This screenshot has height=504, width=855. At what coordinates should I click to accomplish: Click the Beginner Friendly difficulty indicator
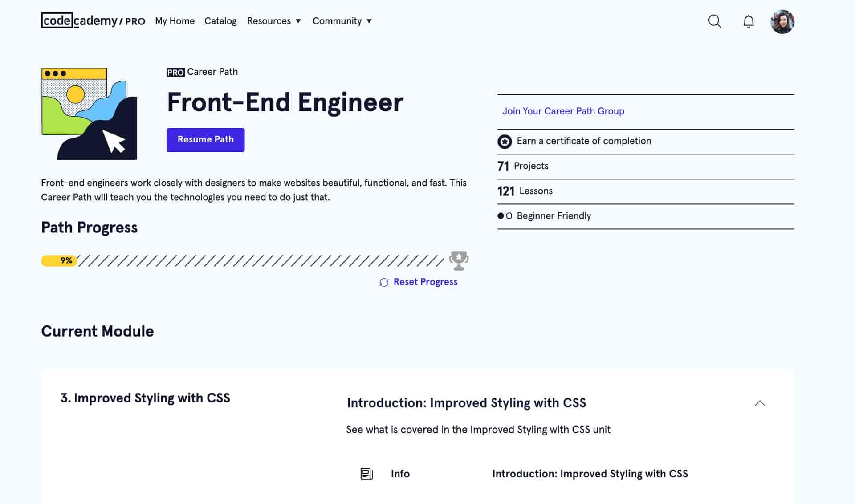[x=505, y=216]
